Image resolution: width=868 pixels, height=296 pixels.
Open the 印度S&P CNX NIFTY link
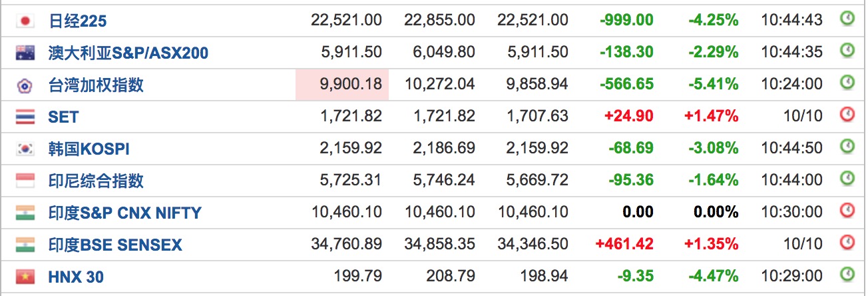[124, 213]
